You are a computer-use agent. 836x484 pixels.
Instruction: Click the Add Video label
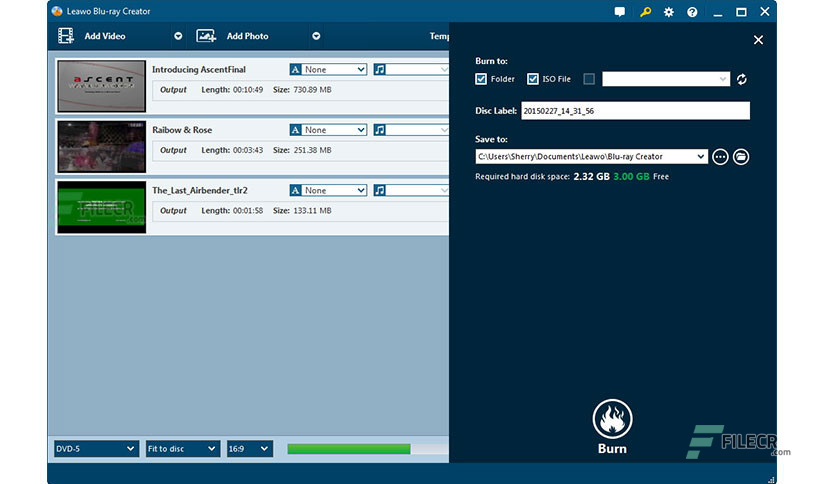(x=105, y=36)
